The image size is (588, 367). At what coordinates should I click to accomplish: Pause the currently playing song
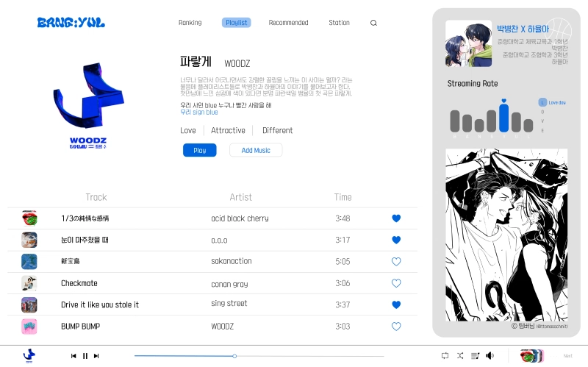85,356
